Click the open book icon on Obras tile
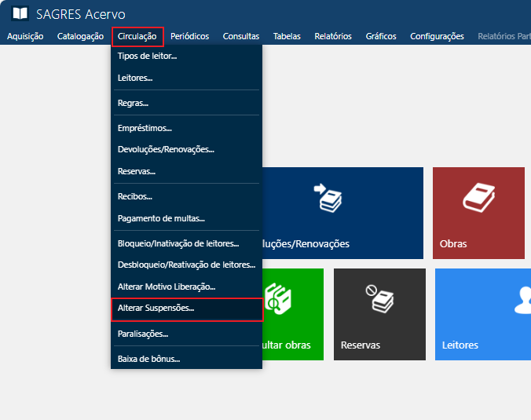Screen dimensions: 531x420 [x=478, y=198]
